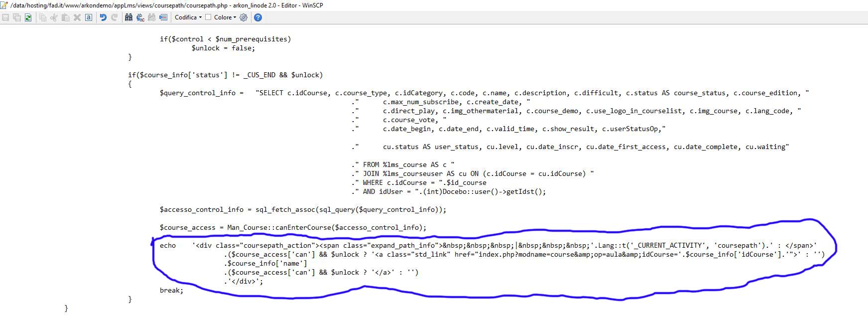Click the Redo arrow icon

coord(114,17)
